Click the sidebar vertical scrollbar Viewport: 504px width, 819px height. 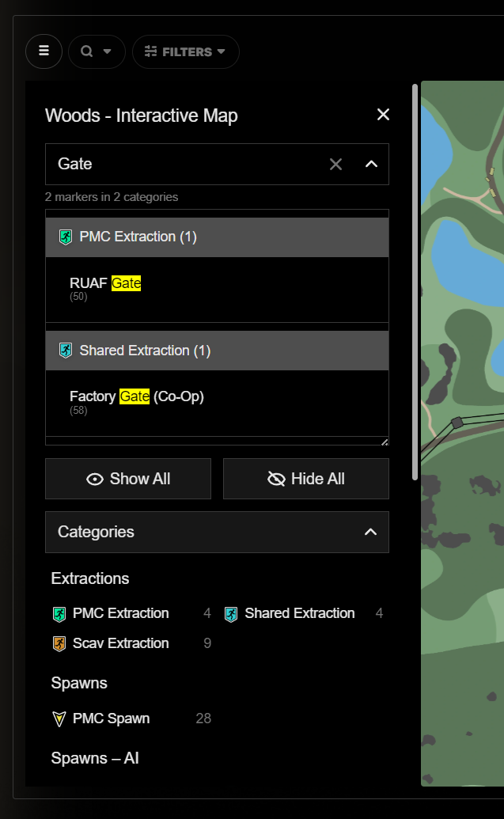coord(415,282)
